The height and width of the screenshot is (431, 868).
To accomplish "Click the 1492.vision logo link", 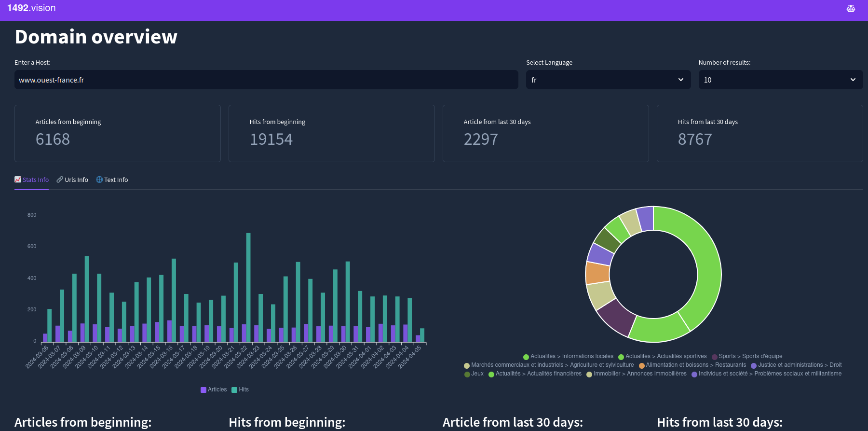I will (x=31, y=8).
